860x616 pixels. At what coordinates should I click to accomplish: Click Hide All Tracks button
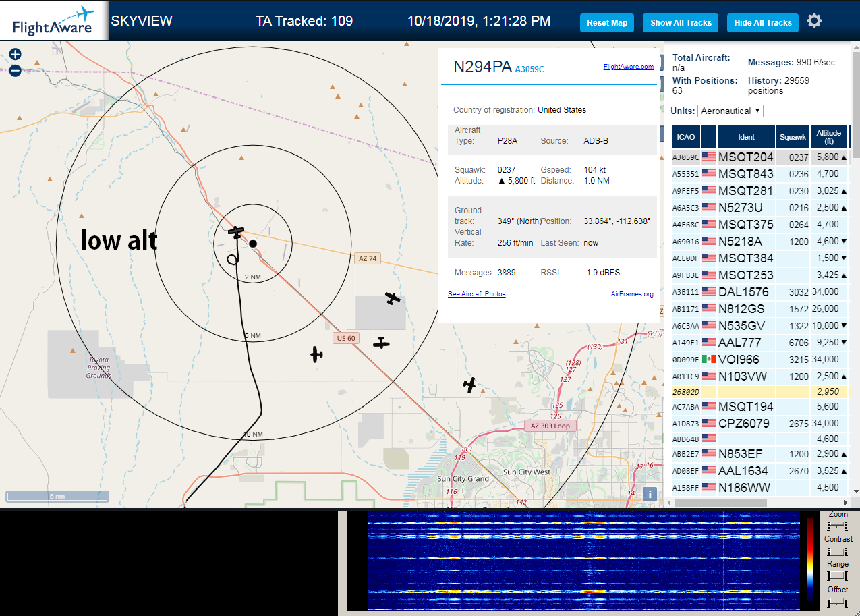click(763, 22)
